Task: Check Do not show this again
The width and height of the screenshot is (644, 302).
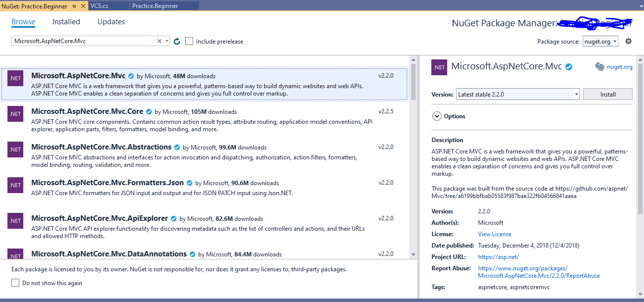Action: tap(15, 283)
